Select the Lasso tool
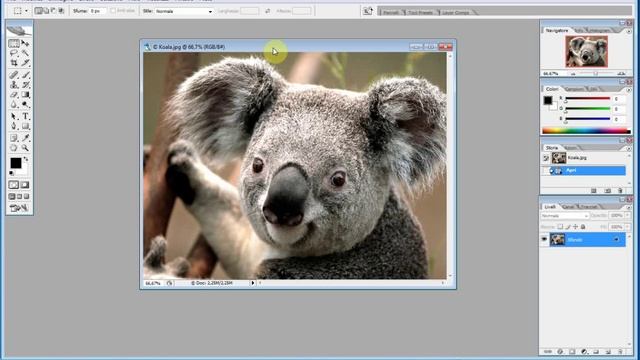Screen dimensions: 640x360 (x=14, y=53)
